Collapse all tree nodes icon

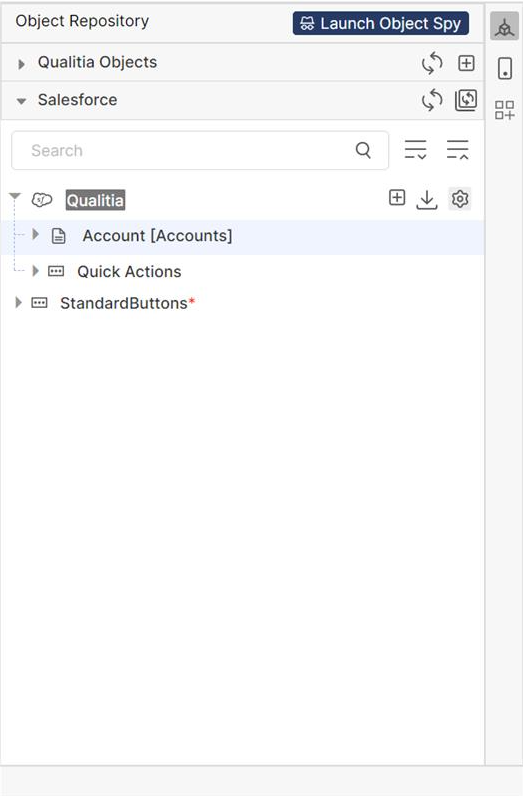457,150
